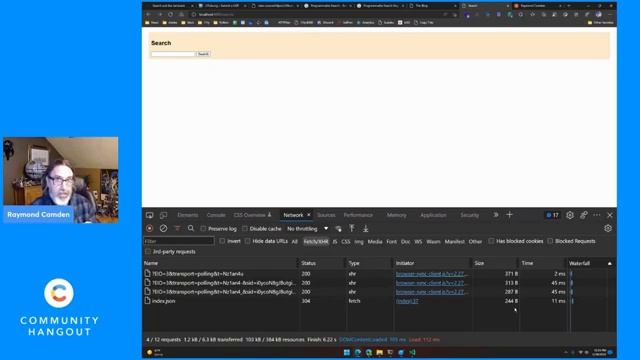Filter requests by Fetch/XHR
The height and width of the screenshot is (360, 640).
(x=316, y=242)
